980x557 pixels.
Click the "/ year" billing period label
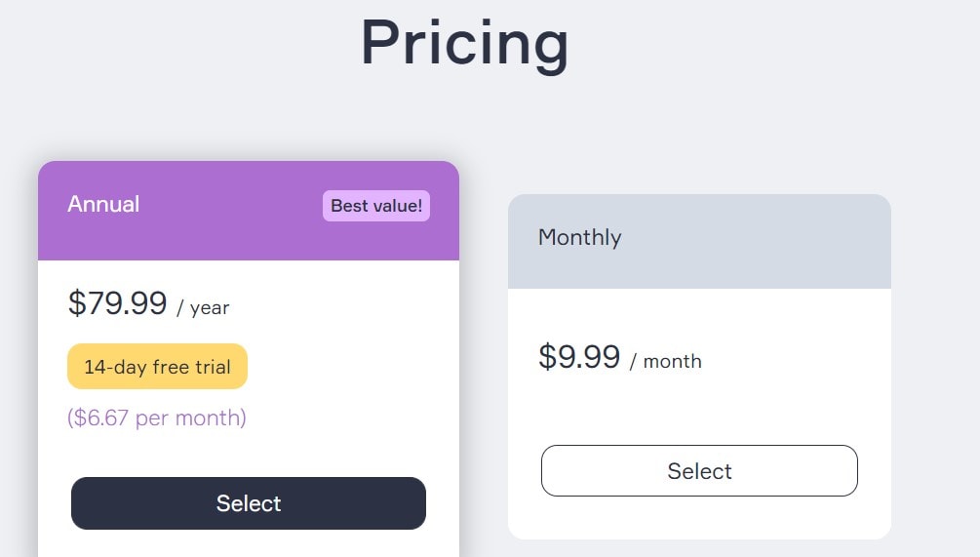point(203,308)
